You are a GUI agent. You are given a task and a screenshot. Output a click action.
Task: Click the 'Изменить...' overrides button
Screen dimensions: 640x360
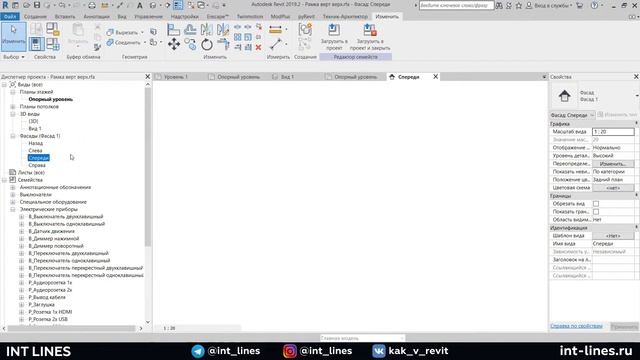click(x=613, y=164)
